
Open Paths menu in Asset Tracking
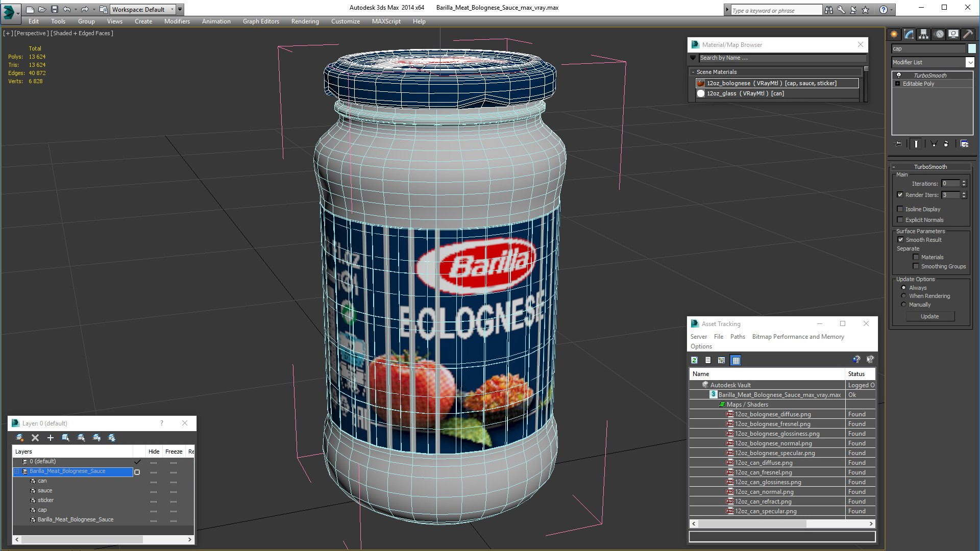[x=738, y=337]
